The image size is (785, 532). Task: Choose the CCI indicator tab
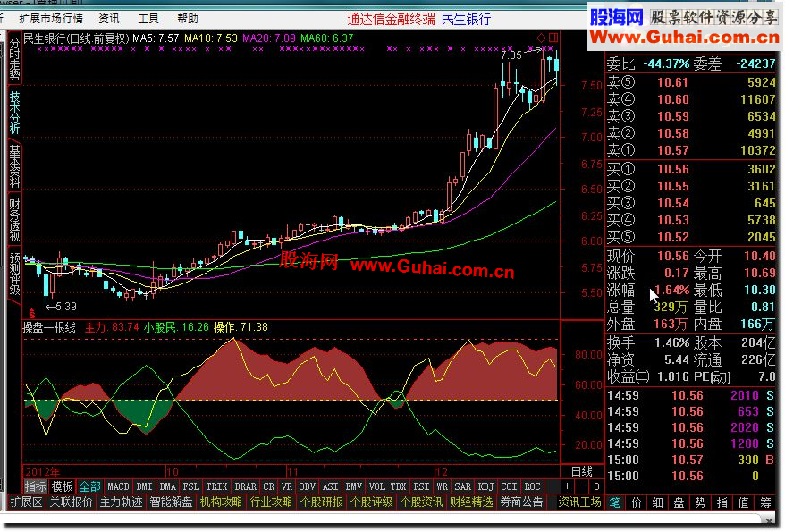click(509, 486)
